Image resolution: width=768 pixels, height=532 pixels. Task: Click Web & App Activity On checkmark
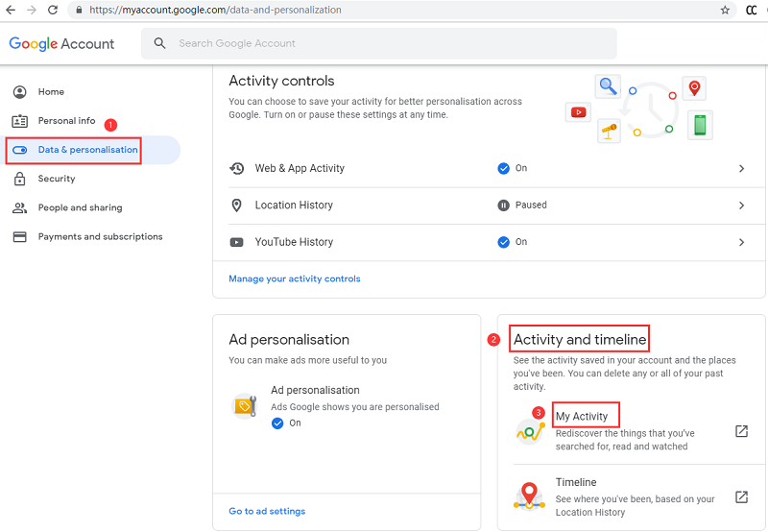pos(503,168)
